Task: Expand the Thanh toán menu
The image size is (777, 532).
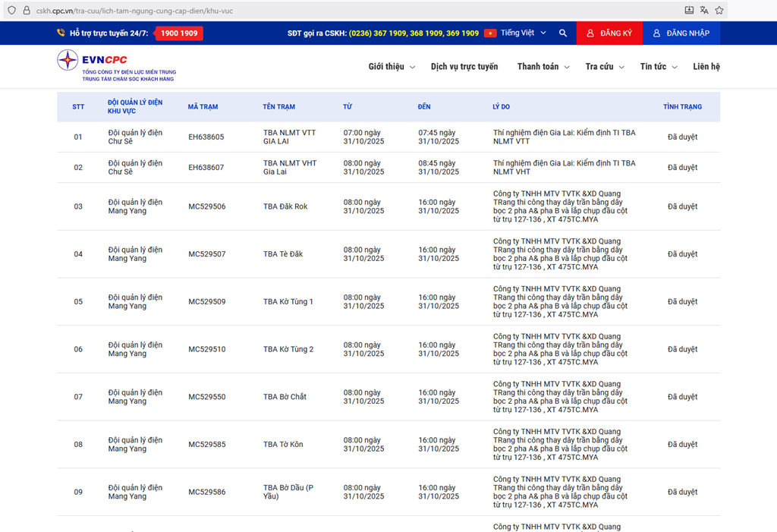Action: pos(542,67)
